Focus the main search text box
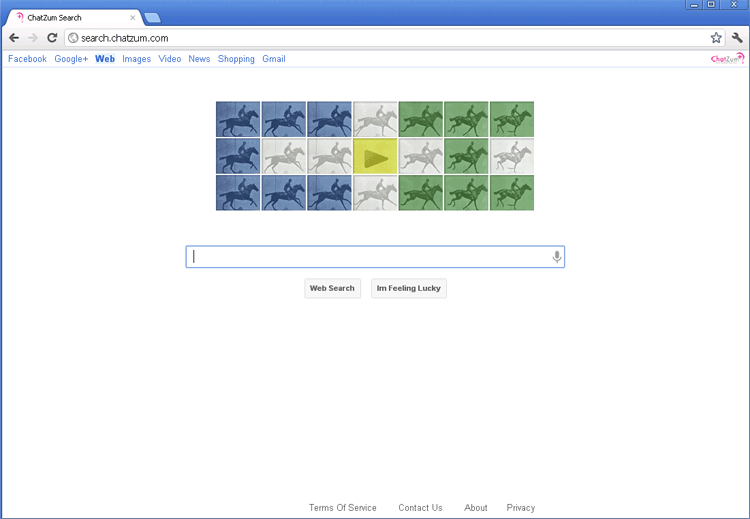Image resolution: width=750 pixels, height=519 pixels. click(x=370, y=257)
